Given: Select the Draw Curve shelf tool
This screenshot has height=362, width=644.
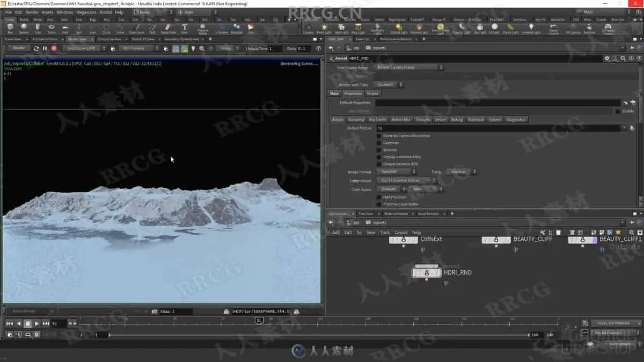Looking at the screenshot, I should 136,28.
